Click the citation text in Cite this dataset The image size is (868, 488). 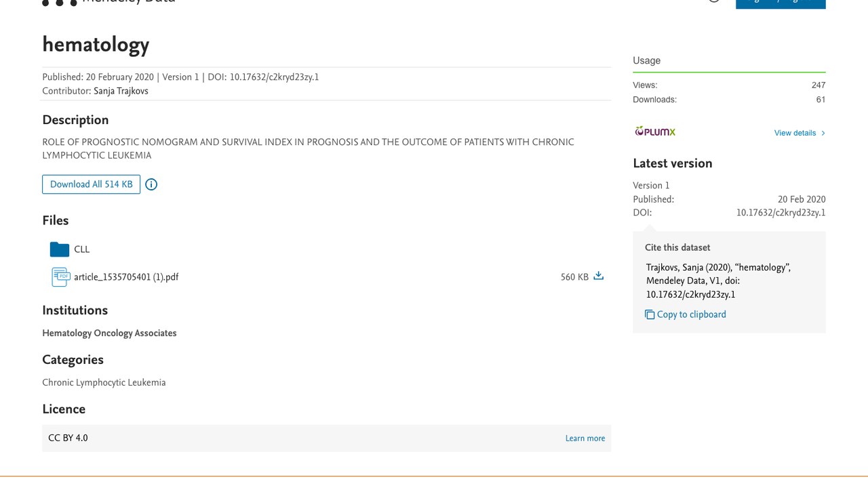pos(718,281)
